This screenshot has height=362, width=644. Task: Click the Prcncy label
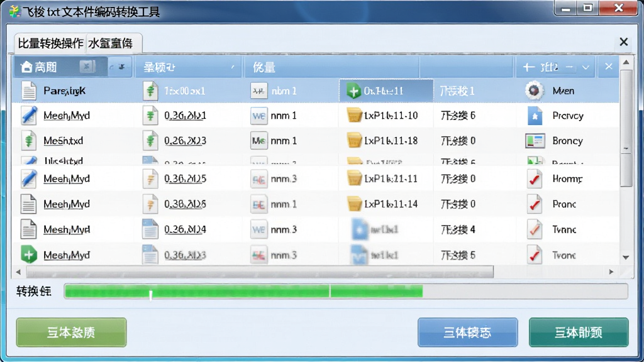tap(568, 116)
